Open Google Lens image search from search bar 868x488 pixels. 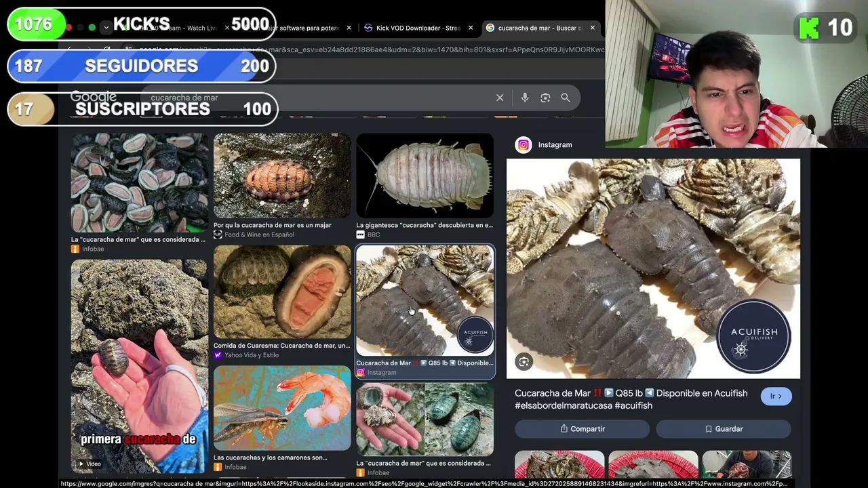(x=545, y=98)
